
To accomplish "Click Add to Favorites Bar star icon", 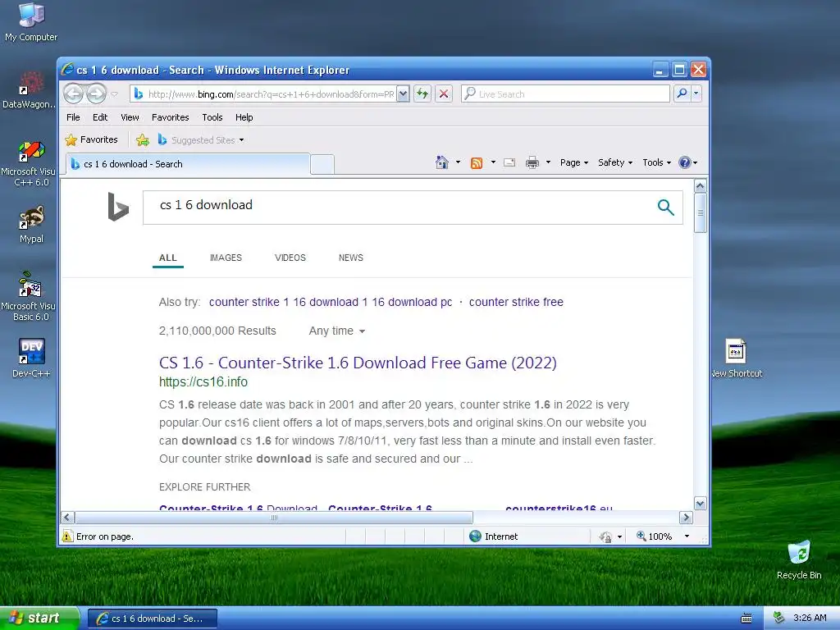I will (x=143, y=140).
